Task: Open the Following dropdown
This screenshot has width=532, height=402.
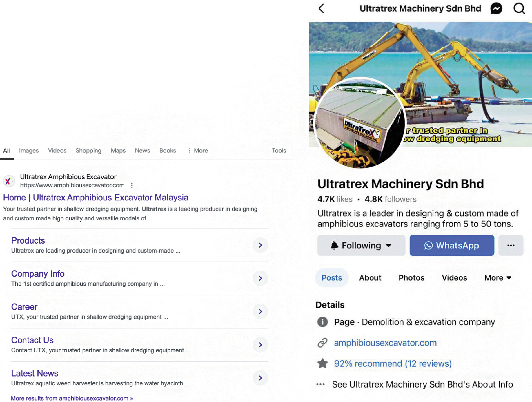Action: click(x=361, y=245)
